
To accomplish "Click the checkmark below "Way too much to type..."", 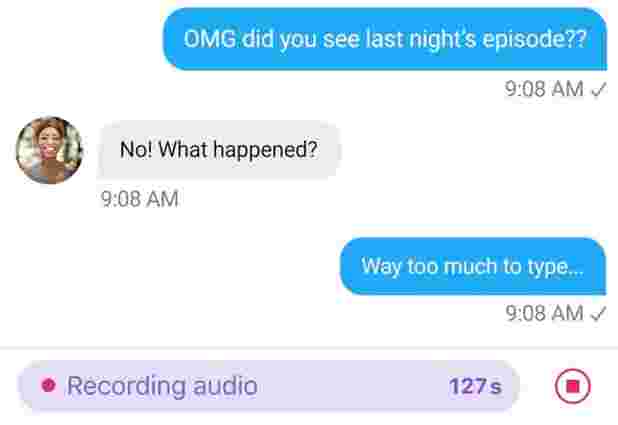I will [x=598, y=315].
